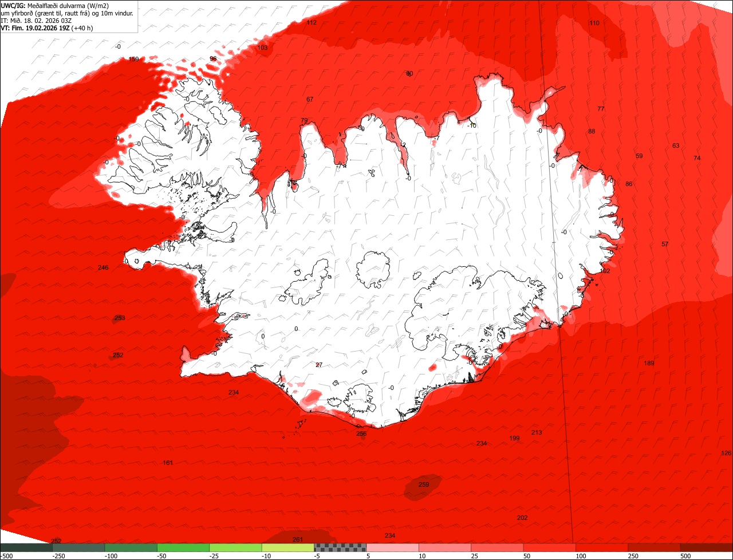This screenshot has width=733, height=560.
Task: Click the map value 189 in the southeast
Action: [649, 363]
